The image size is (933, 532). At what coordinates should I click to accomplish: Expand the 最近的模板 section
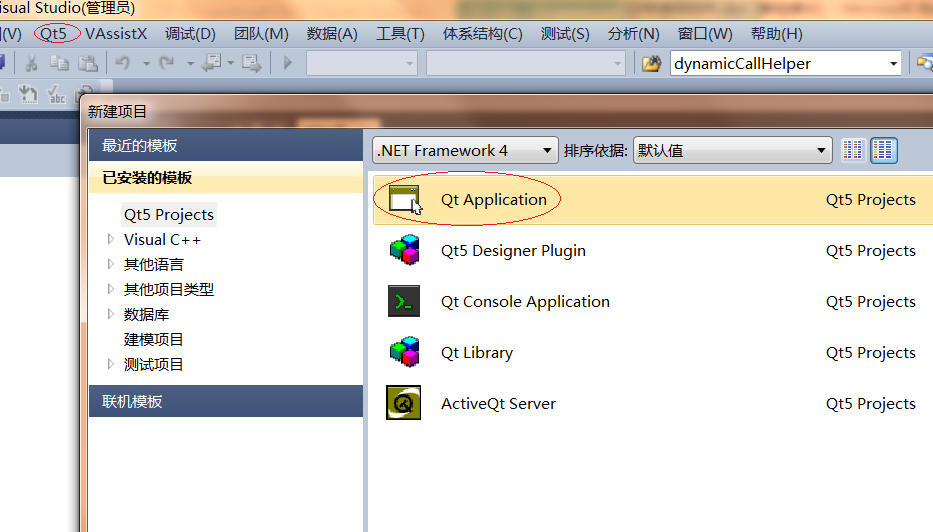click(226, 145)
